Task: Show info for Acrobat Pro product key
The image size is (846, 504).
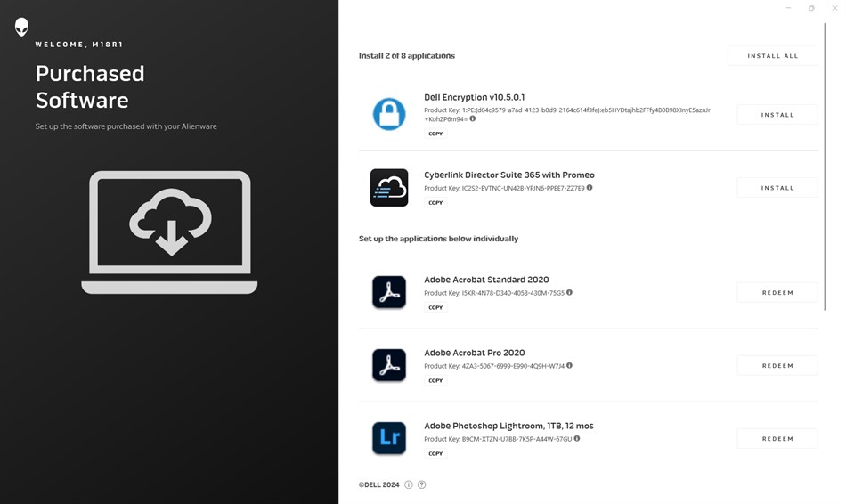Action: (569, 365)
